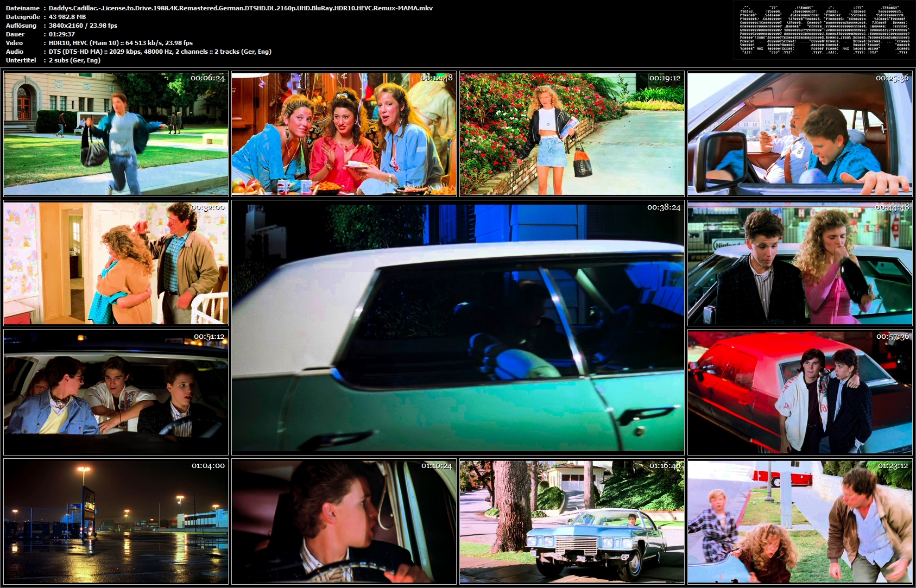This screenshot has width=916, height=588.
Task: Click the Video HDR10 HEVC info line
Action: coord(121,43)
